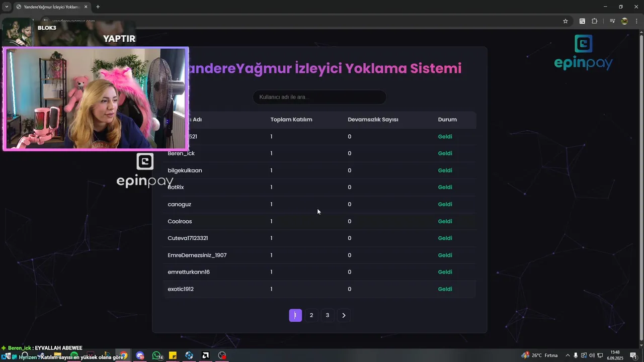This screenshot has width=644, height=362.
Task: Click username Beren_ick in the table
Action: [x=181, y=153]
